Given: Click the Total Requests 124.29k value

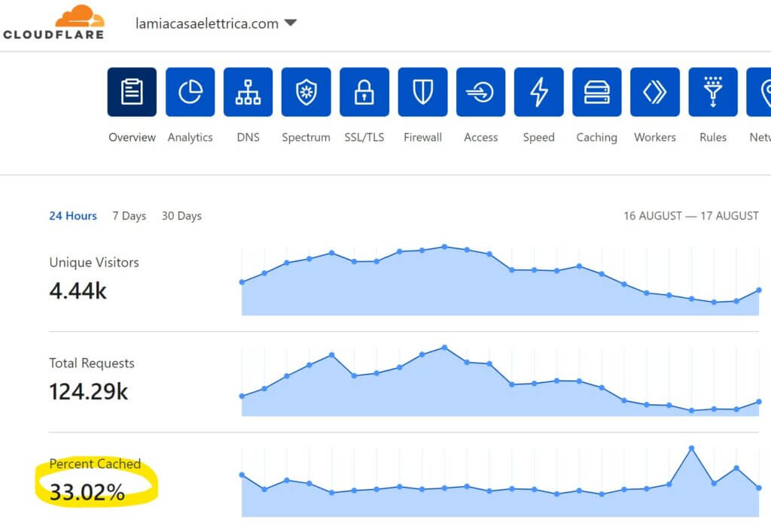Looking at the screenshot, I should pos(89,391).
